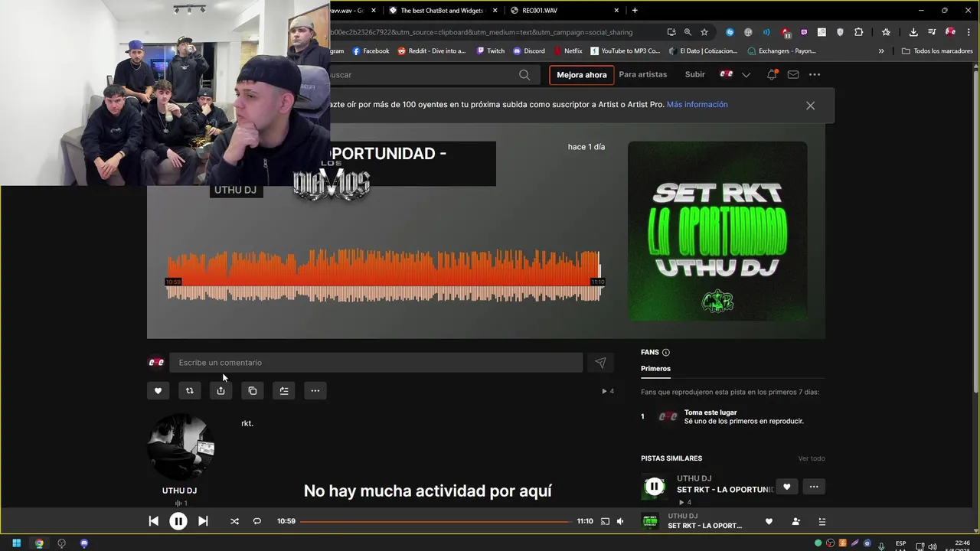Open the 'Para artistas' menu link
Screen dimensions: 980x551
click(643, 74)
